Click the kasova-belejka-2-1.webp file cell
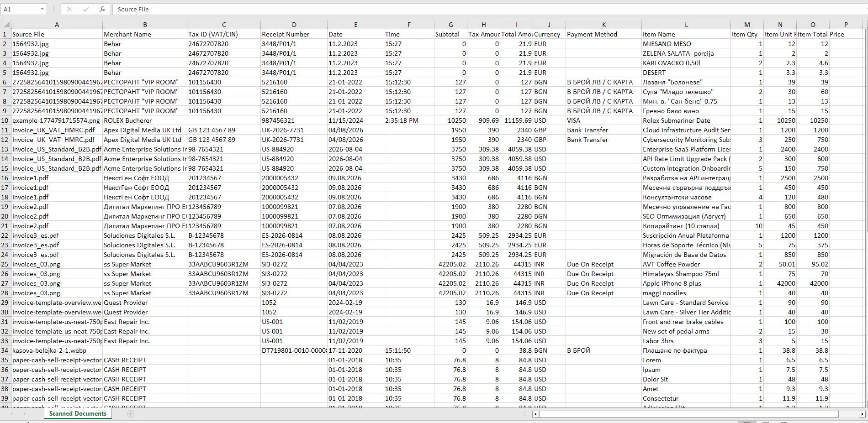This screenshot has width=868, height=423. [x=57, y=350]
